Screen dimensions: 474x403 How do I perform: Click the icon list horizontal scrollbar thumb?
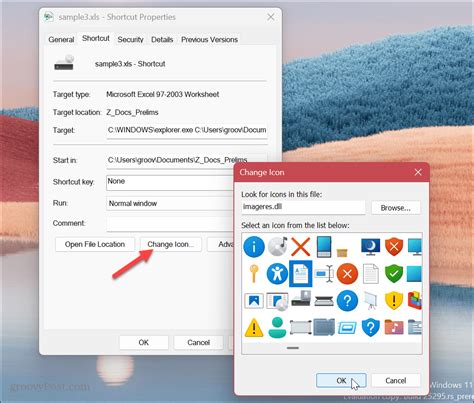click(x=293, y=348)
